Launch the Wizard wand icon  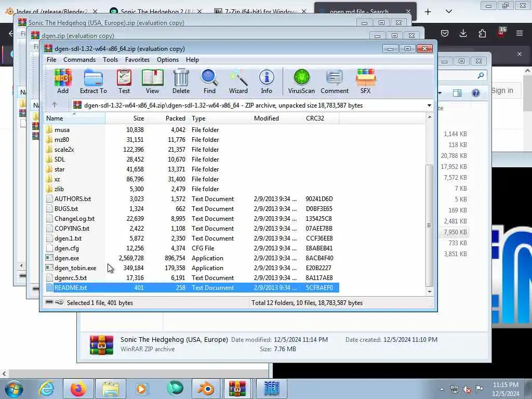[238, 82]
